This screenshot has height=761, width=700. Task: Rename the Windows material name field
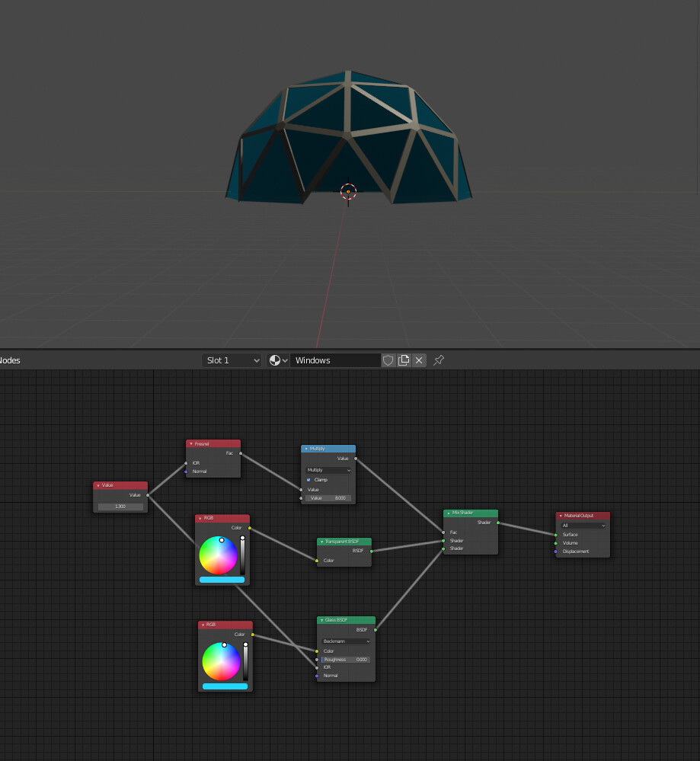(335, 360)
